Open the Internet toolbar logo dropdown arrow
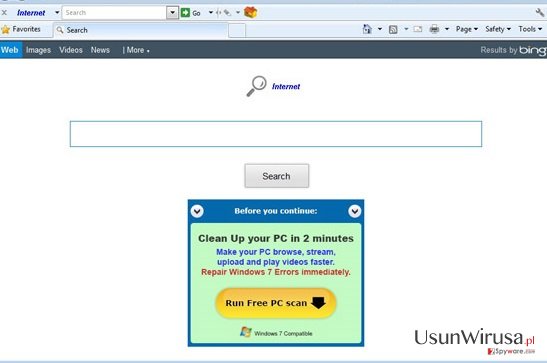 point(57,13)
